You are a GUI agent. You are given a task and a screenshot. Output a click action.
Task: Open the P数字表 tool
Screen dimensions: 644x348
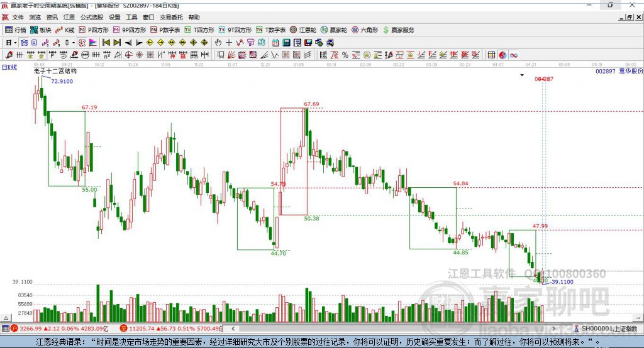165,30
